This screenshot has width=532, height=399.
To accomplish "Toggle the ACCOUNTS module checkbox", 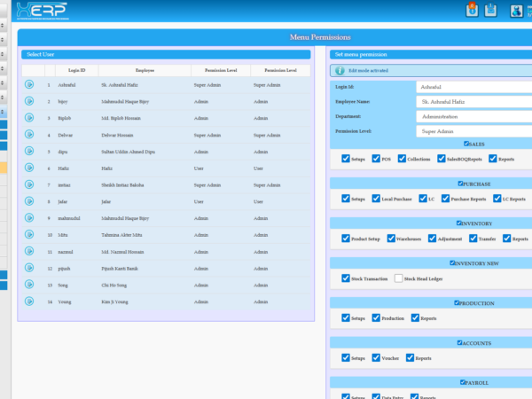I will coord(459,342).
